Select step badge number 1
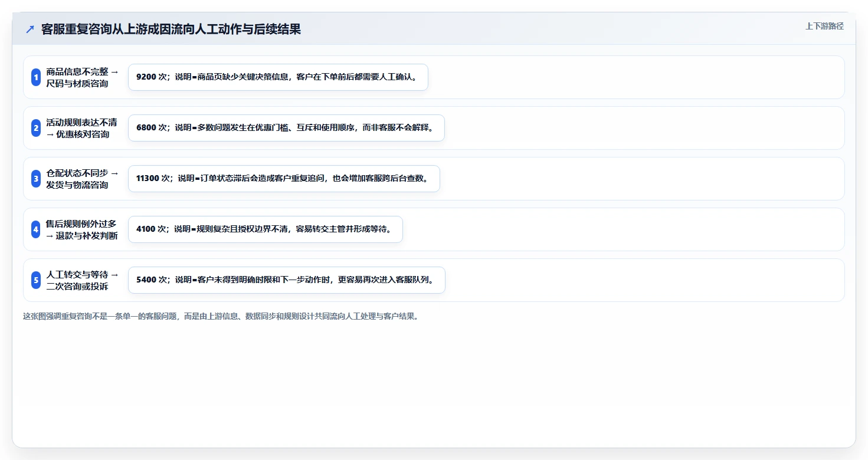 [x=36, y=77]
